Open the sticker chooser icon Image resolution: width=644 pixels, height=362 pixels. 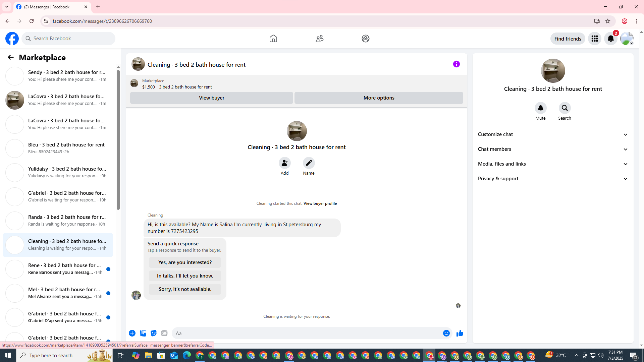pos(154,333)
